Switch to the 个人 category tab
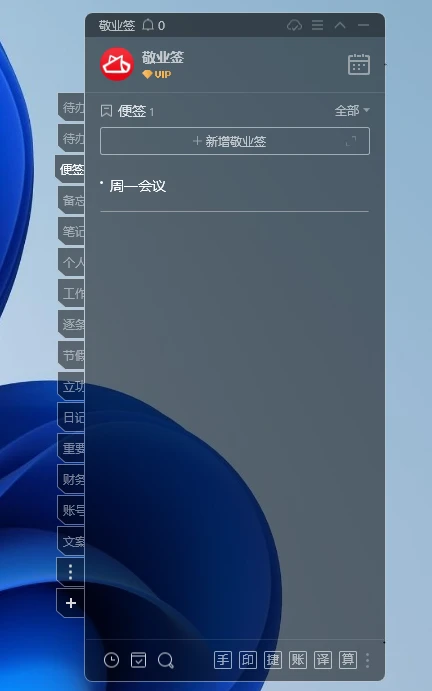432x691 pixels. coord(71,263)
